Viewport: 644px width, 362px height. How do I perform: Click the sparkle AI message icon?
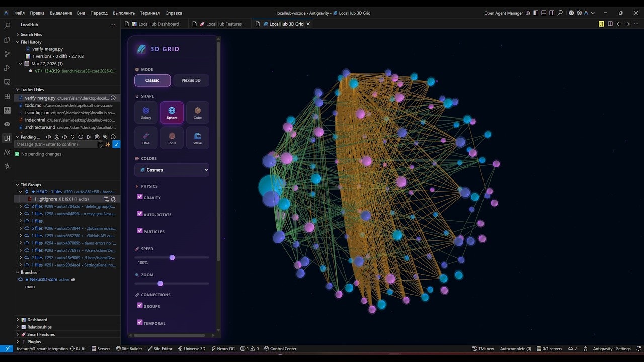tap(108, 144)
